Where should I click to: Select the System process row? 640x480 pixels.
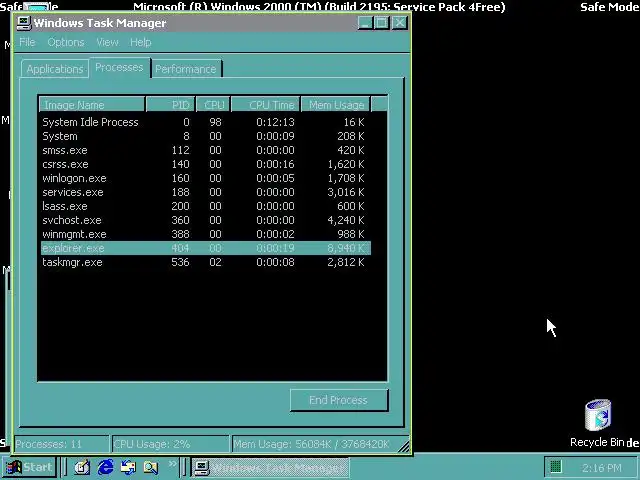point(206,136)
